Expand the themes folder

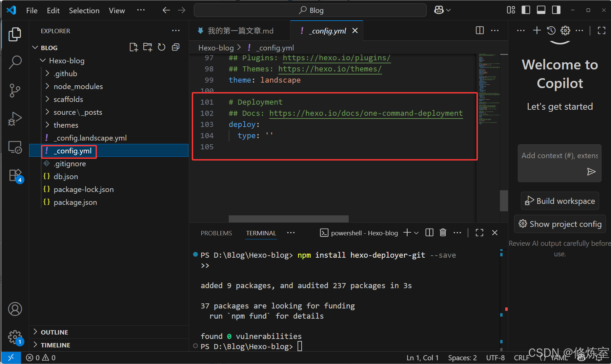47,125
